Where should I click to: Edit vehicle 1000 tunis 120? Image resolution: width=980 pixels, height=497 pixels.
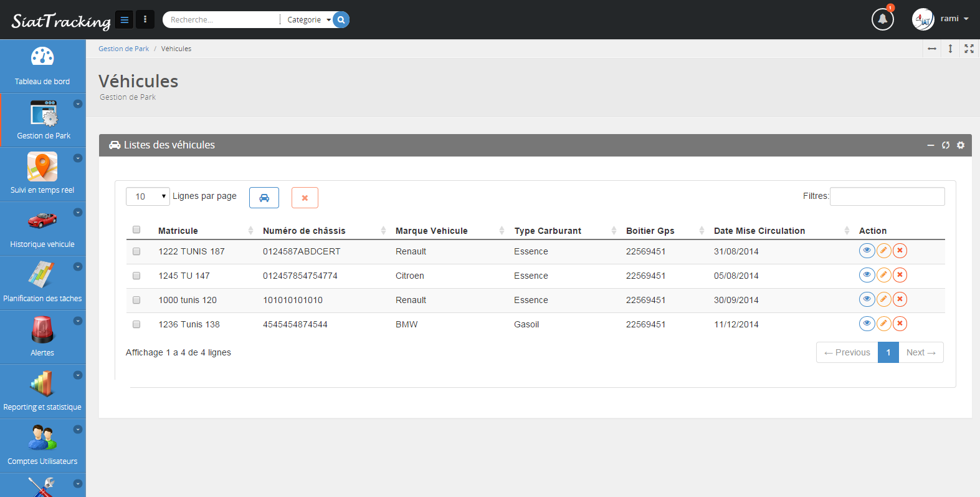tap(883, 299)
